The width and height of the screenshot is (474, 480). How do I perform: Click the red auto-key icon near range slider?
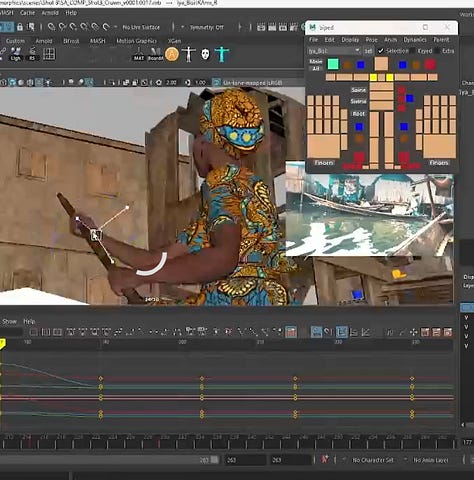tap(325, 460)
